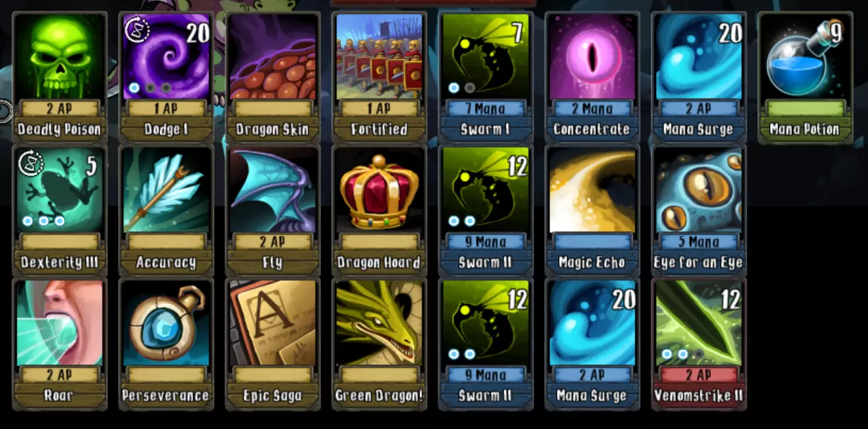
Task: Select the Deadly Poison skull card
Action: (59, 77)
